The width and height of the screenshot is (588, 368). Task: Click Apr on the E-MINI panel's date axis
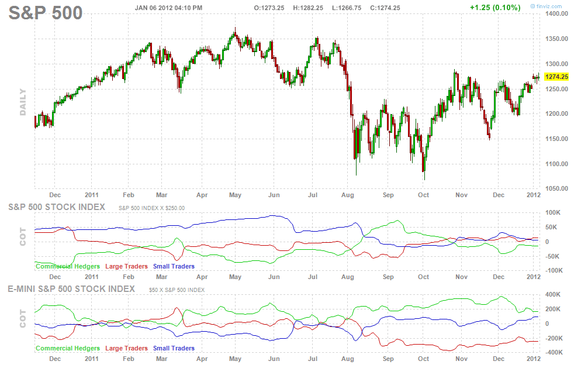coord(202,359)
